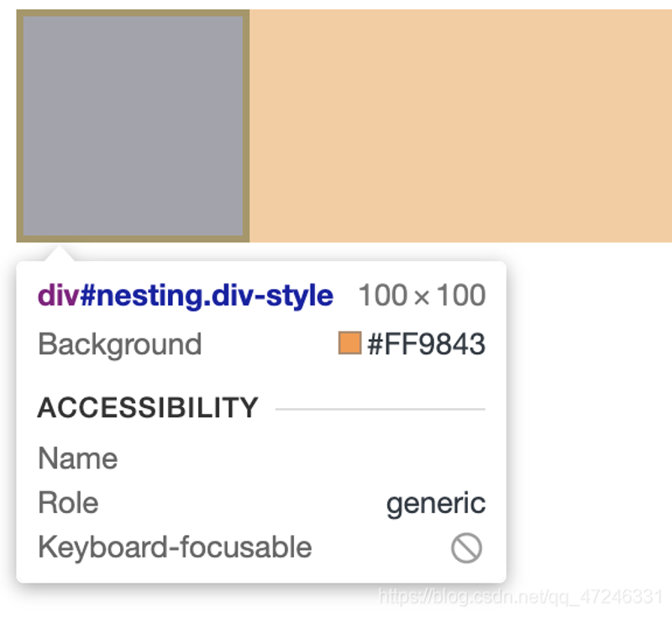672x618 pixels.
Task: Click the divider line beside ACCESSIBILITY heading
Action: click(381, 409)
